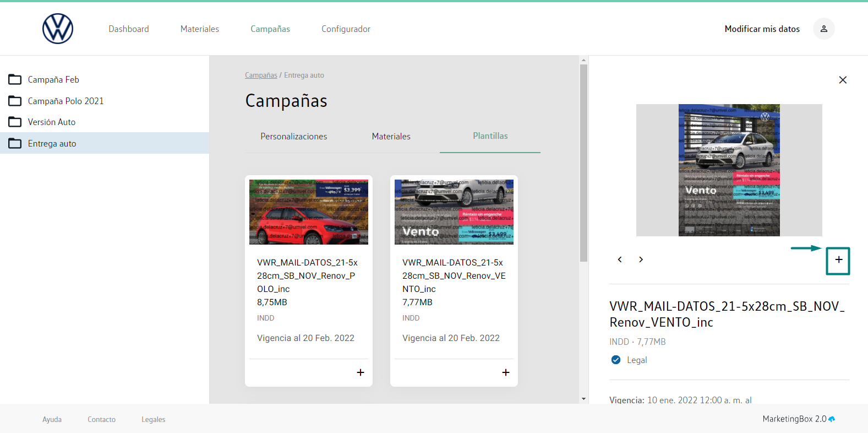Click the Legal blue checkmark icon
This screenshot has width=868, height=433.
pos(616,360)
